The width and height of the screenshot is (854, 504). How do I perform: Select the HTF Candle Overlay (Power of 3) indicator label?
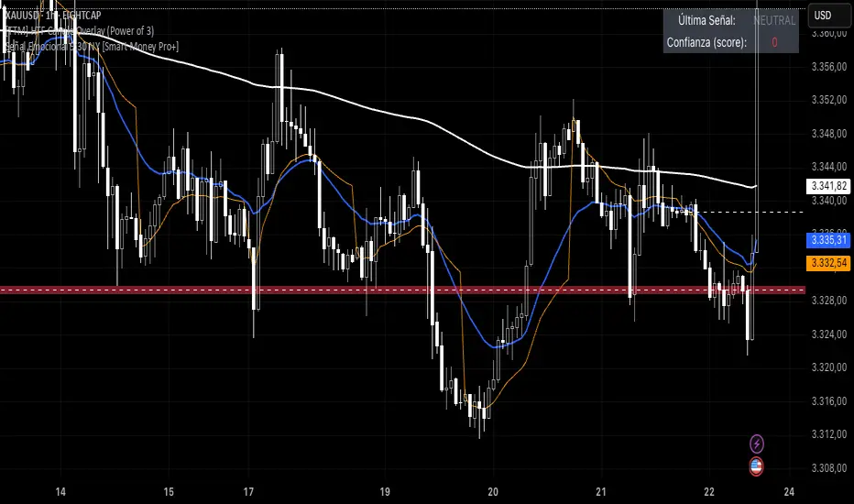pyautogui.click(x=80, y=30)
